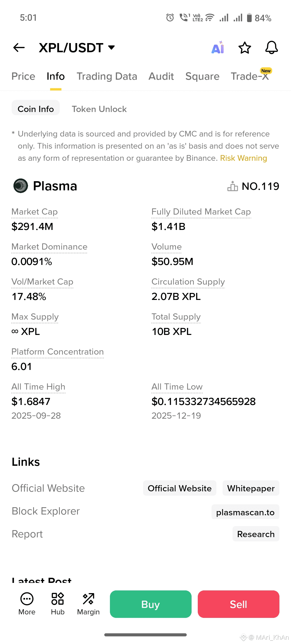Open price alert bell icon
This screenshot has width=291, height=644.
click(271, 48)
